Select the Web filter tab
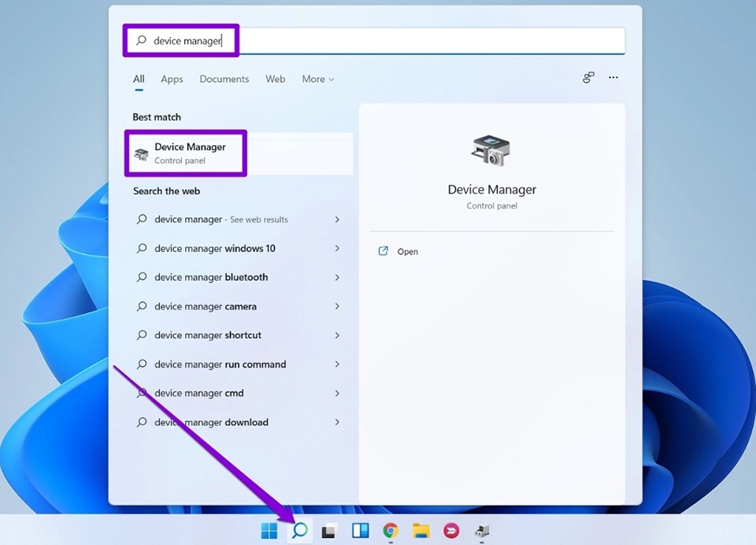 coord(275,79)
